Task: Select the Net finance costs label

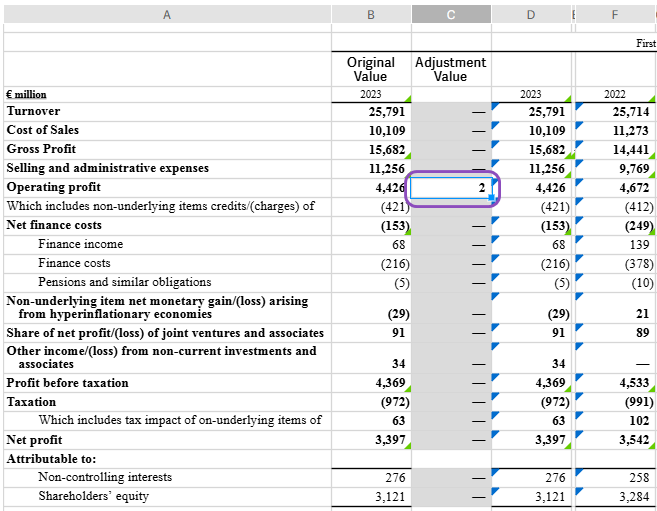Action: [x=54, y=225]
